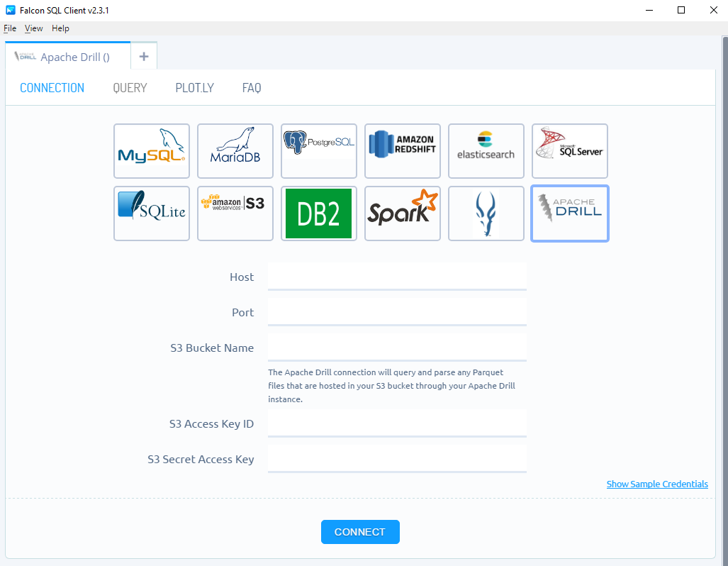Viewport: 728px width, 566px height.
Task: Select the MariaDB database connector
Action: click(x=235, y=151)
